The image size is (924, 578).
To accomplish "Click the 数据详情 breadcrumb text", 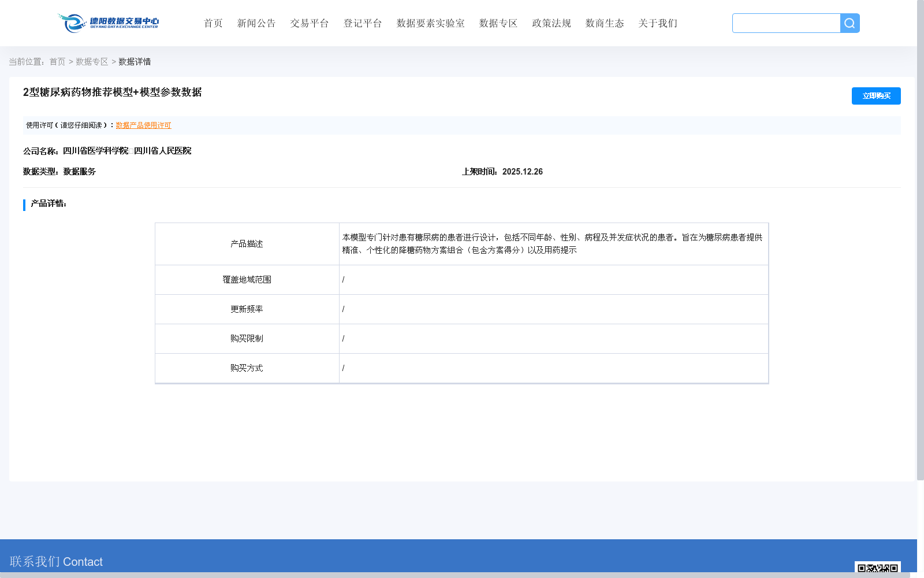I will (135, 62).
